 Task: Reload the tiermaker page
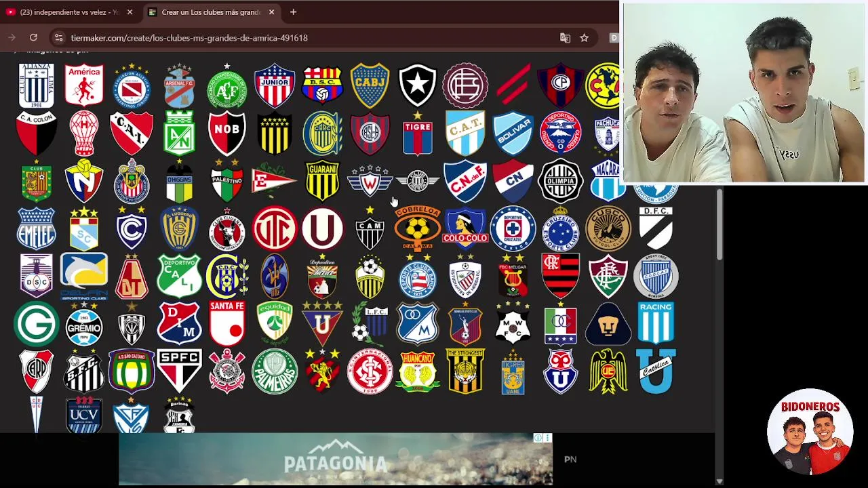point(33,38)
